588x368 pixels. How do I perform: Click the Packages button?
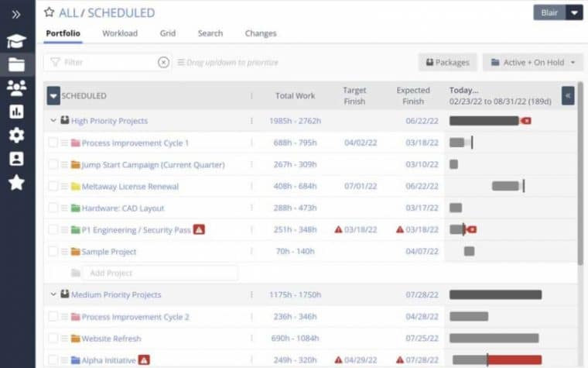pyautogui.click(x=448, y=62)
